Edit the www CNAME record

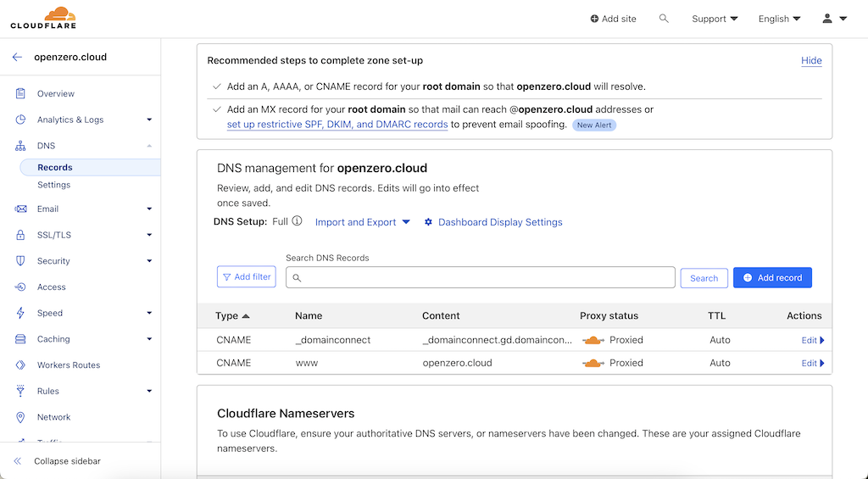[812, 363]
